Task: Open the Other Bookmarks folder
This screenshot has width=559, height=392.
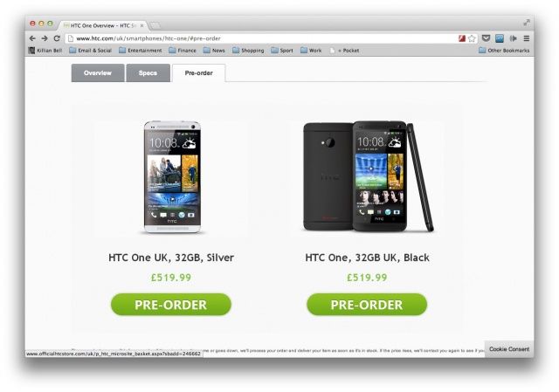Action: coord(504,51)
